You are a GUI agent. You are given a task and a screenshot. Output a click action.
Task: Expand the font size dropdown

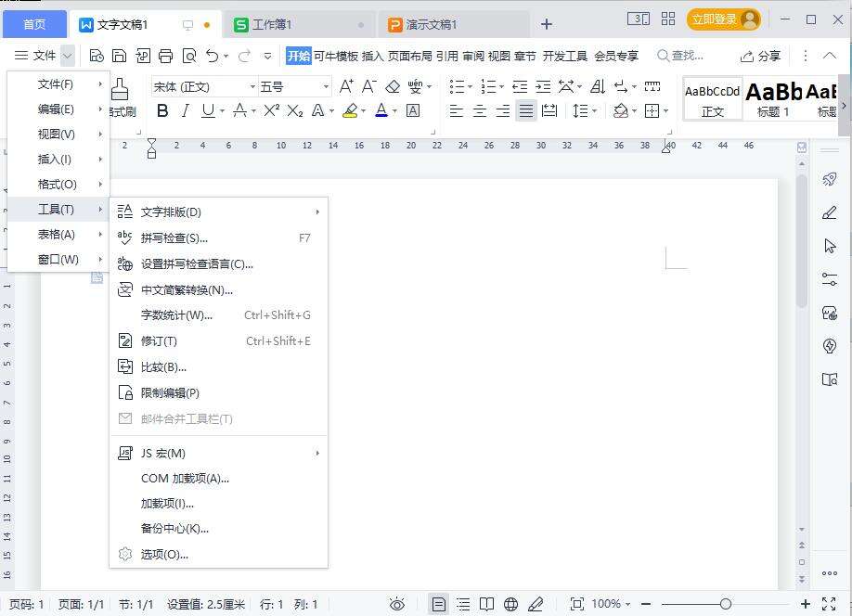tap(326, 87)
